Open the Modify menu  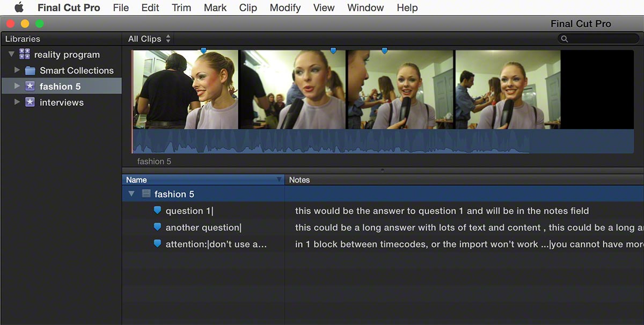285,8
